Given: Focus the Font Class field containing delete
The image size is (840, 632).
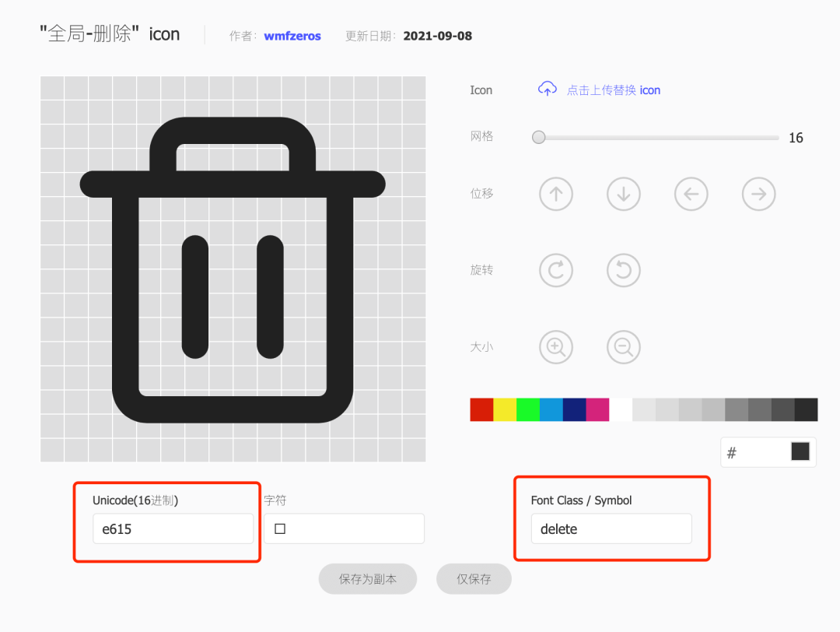Looking at the screenshot, I should tap(611, 528).
